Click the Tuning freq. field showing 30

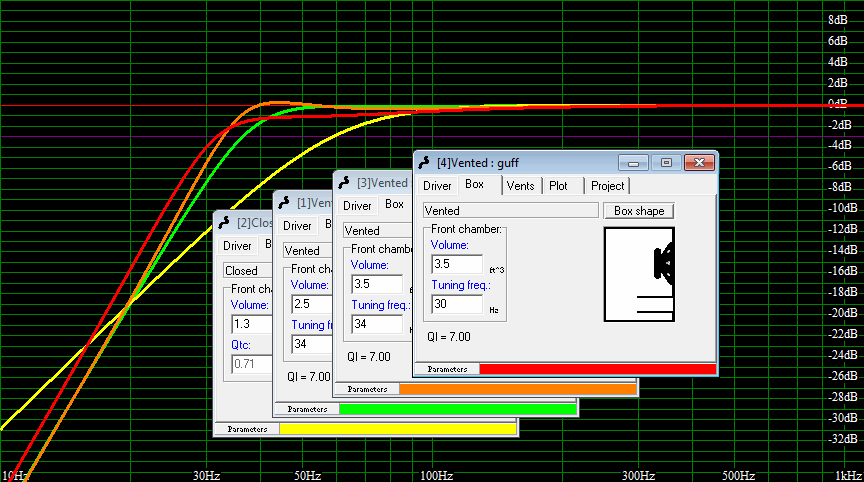point(456,304)
